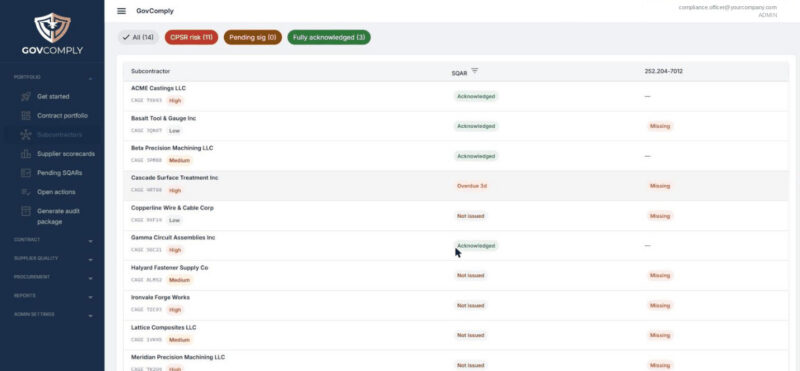The width and height of the screenshot is (800, 371).
Task: Click the Open actions list icon
Action: click(x=26, y=192)
